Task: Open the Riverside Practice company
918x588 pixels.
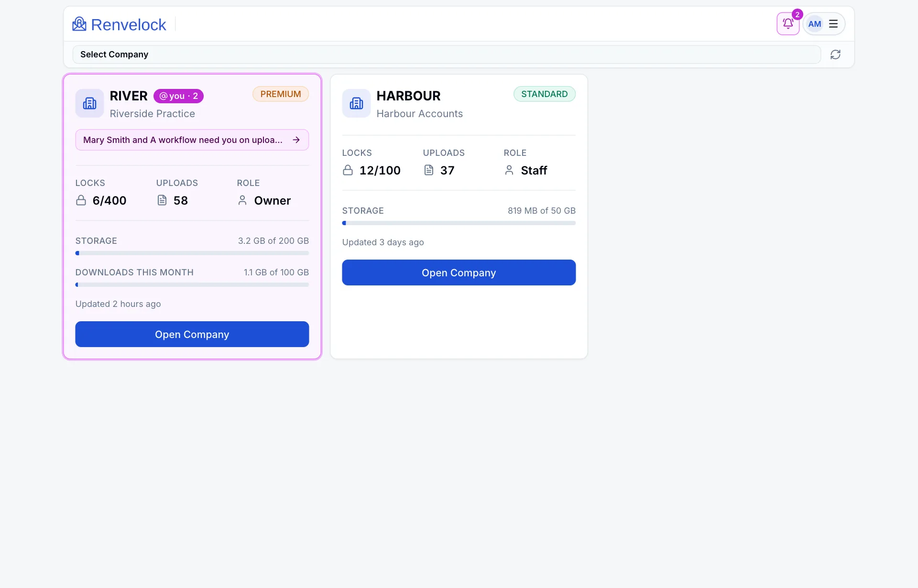Action: tap(192, 334)
